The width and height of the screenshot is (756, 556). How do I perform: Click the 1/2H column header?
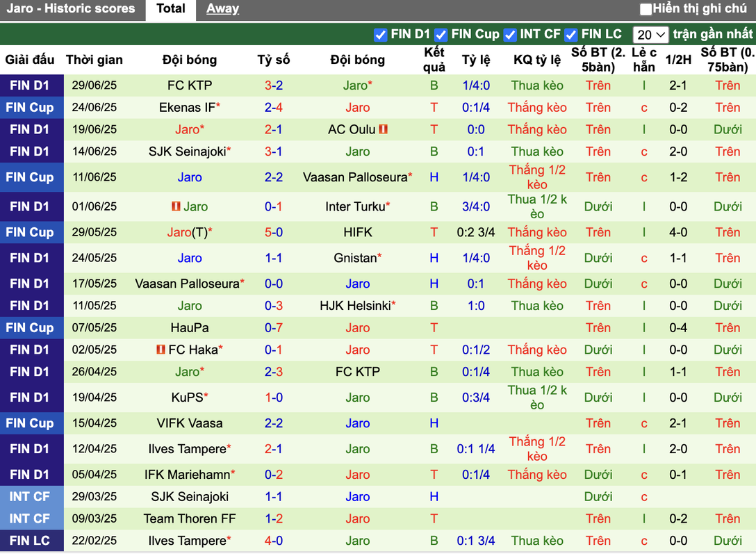(x=678, y=60)
